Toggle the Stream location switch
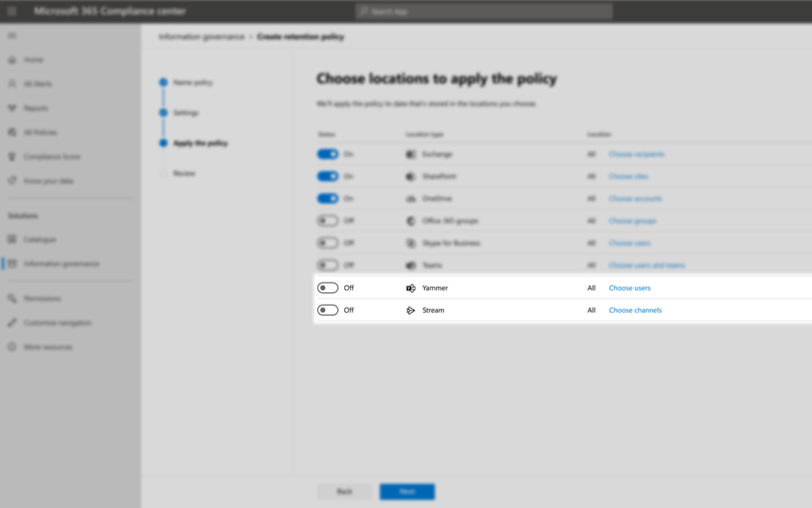812x508 pixels. 327,310
